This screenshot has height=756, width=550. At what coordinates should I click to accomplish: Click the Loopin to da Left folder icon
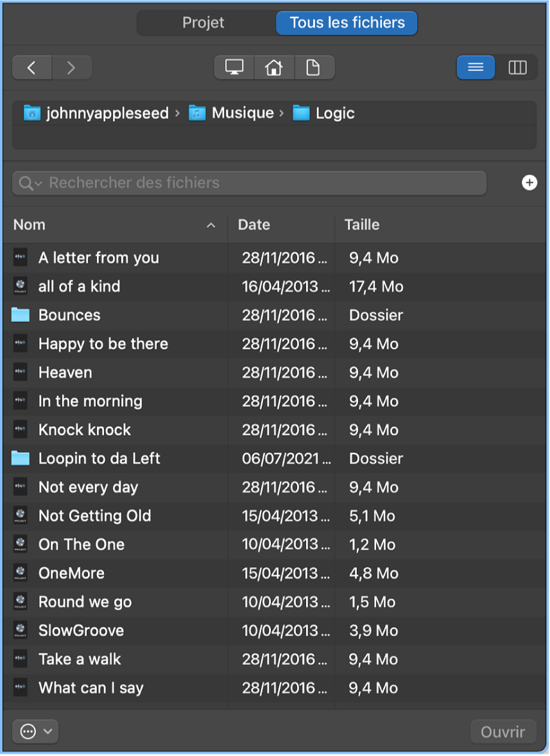pyautogui.click(x=21, y=458)
